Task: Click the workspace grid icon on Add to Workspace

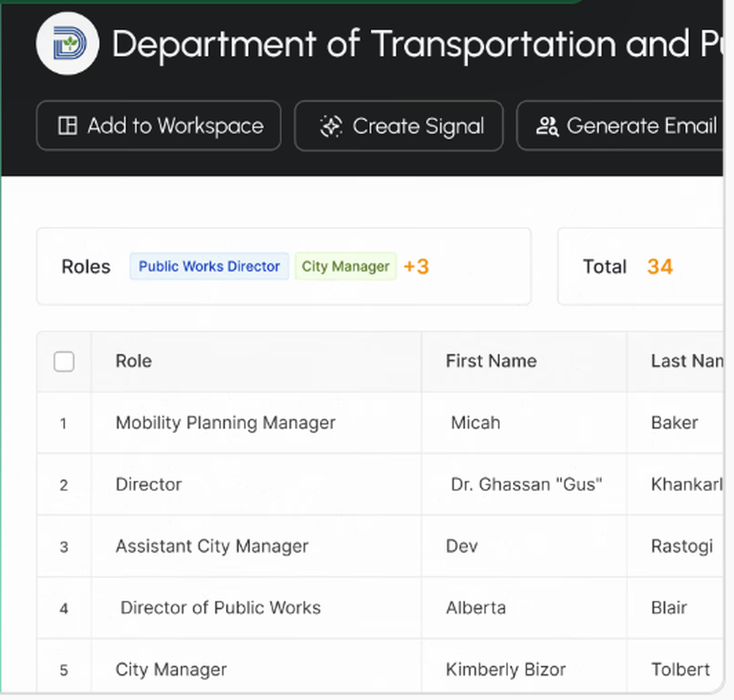Action: (67, 125)
